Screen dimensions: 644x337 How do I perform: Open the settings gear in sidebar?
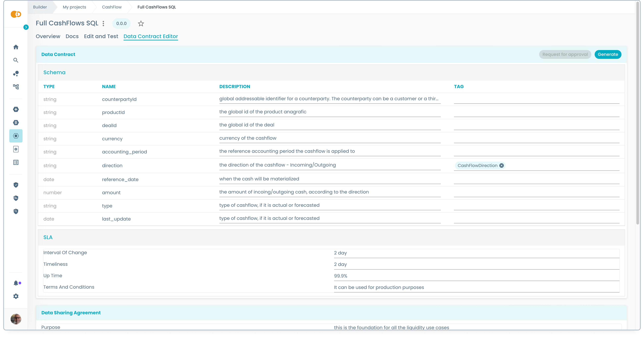click(16, 296)
